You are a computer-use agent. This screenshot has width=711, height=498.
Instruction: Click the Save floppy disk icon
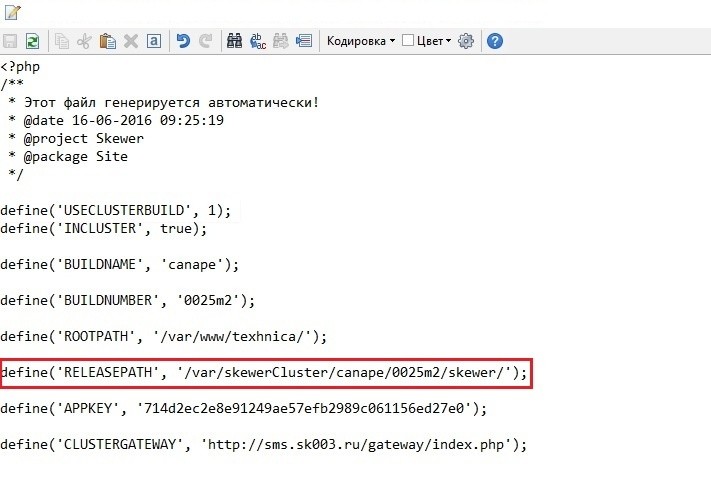point(11,41)
